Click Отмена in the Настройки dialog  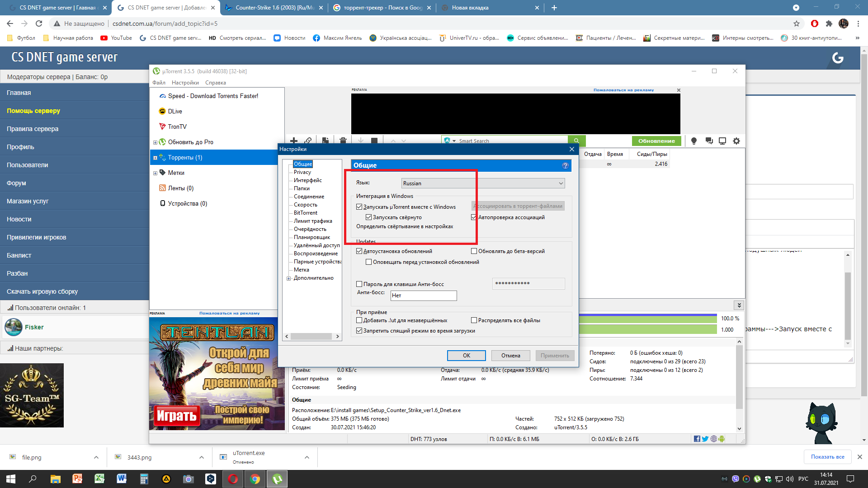(511, 356)
